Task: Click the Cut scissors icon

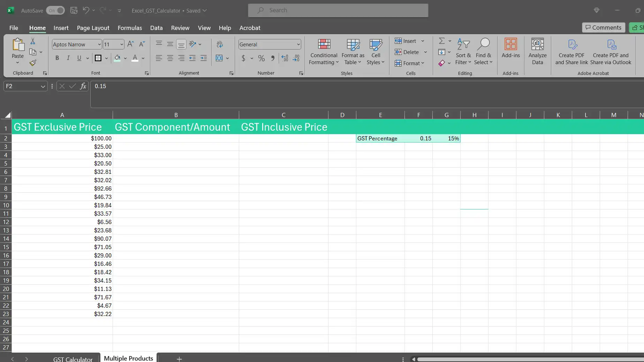Action: [33, 41]
